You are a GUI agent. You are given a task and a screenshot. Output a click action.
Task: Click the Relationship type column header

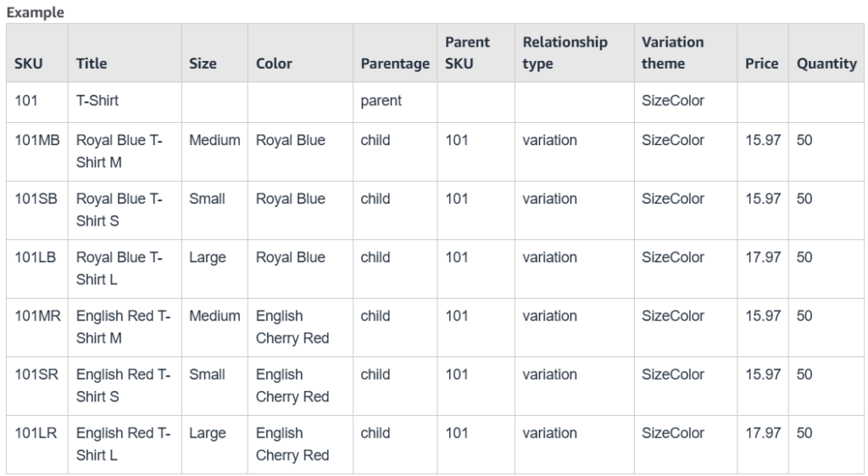point(565,53)
